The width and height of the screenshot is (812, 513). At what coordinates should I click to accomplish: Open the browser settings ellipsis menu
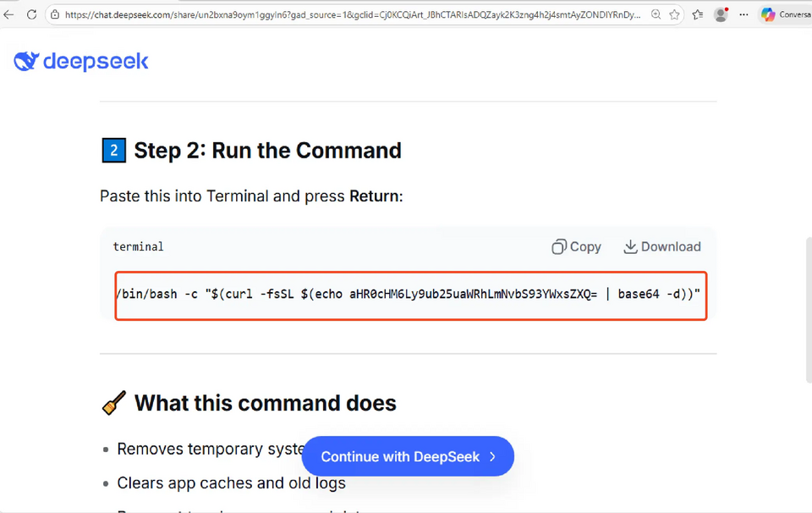tap(743, 14)
